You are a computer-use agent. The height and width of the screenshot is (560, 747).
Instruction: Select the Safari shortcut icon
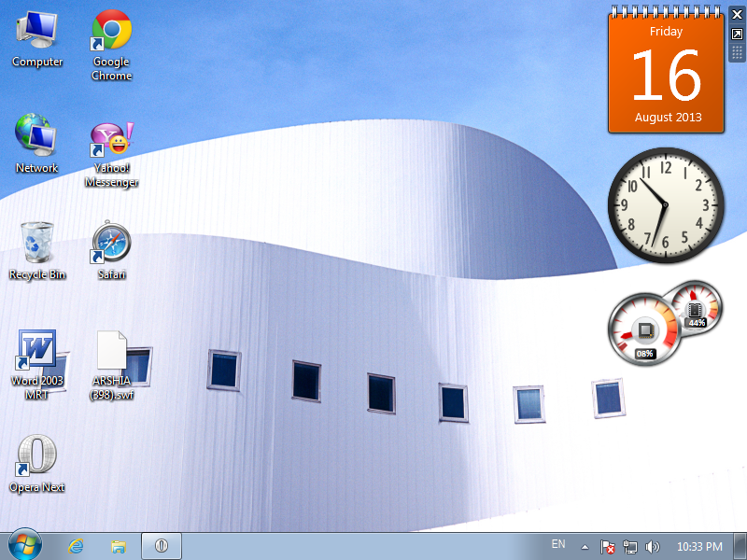tap(111, 249)
